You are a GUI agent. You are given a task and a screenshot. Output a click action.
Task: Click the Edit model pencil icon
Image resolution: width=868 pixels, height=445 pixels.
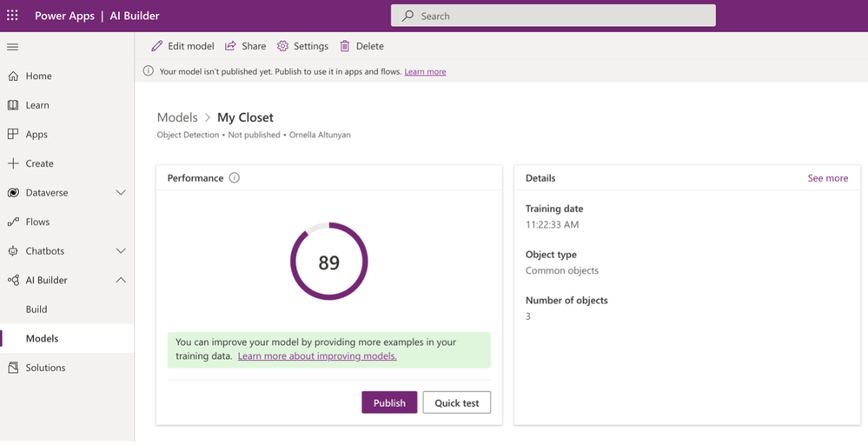[x=157, y=46]
